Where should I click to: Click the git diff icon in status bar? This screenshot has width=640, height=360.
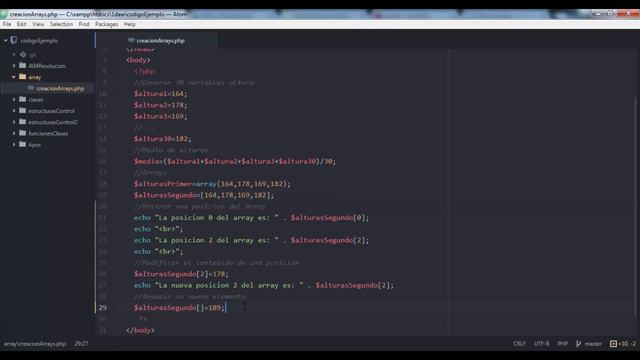[x=613, y=344]
